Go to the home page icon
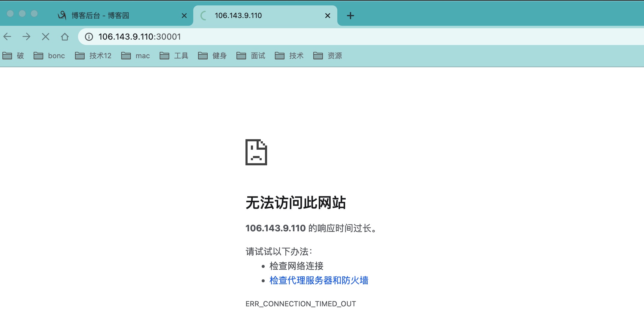This screenshot has width=644, height=324. tap(65, 37)
